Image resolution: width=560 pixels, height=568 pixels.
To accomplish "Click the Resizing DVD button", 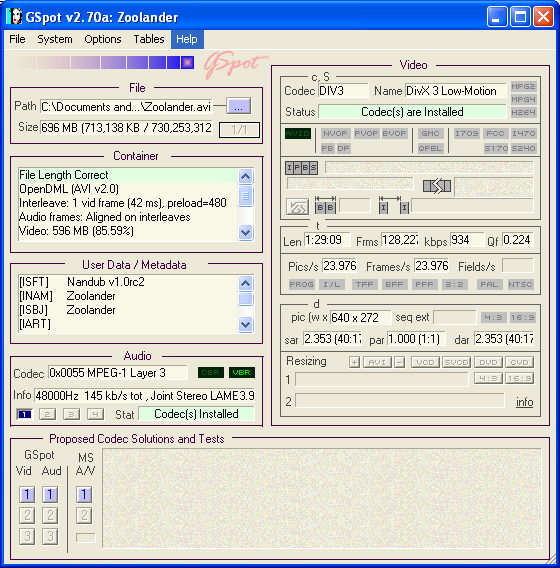I will tap(488, 362).
